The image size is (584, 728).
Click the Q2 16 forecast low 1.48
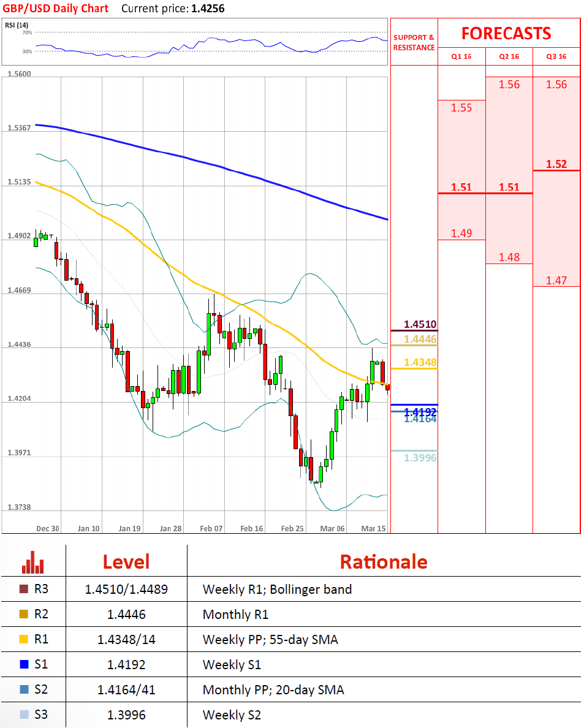[509, 257]
